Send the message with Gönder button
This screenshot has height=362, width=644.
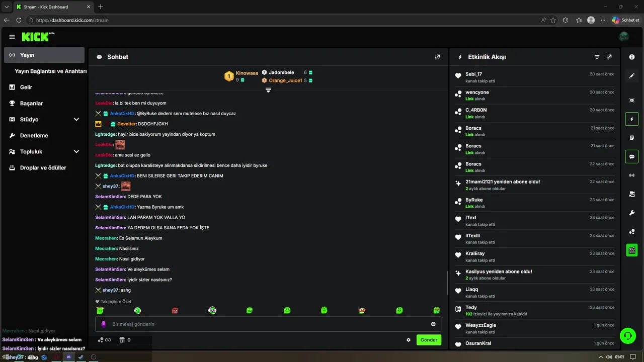(429, 340)
